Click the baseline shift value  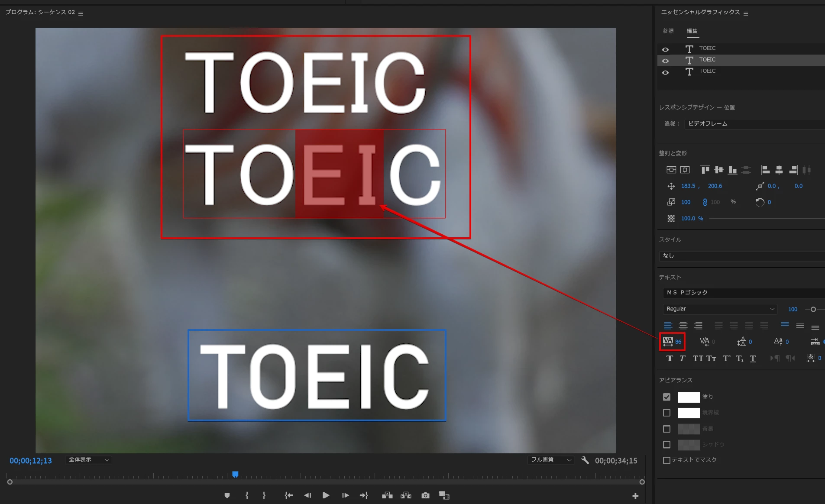787,342
